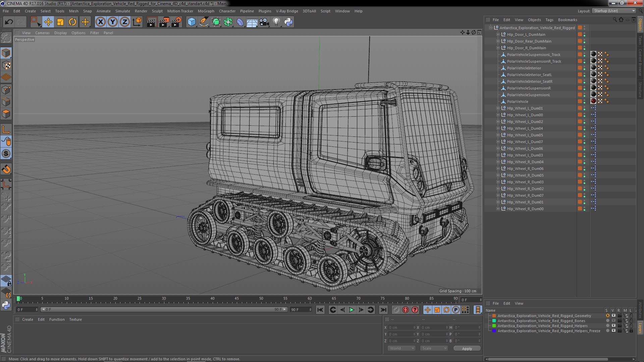The height and width of the screenshot is (362, 644).
Task: Expand Hlp_Wheel_R_Dum00 object
Action: coord(498,209)
